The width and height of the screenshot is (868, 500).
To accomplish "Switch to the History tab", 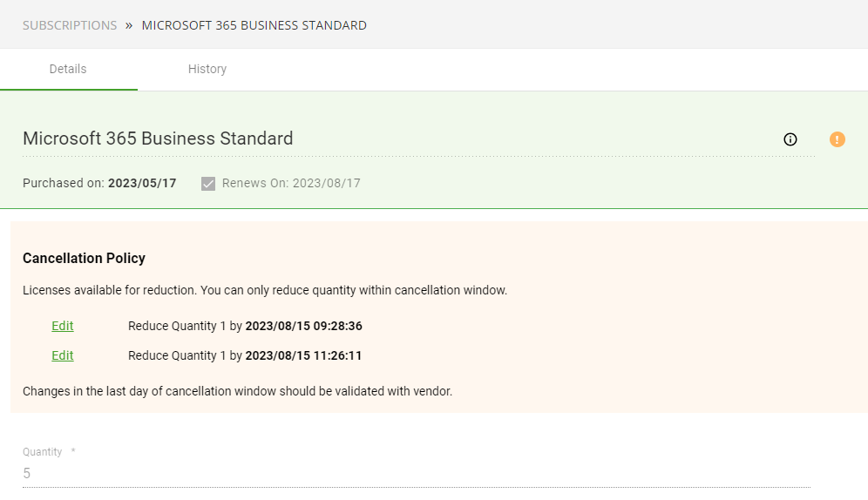I will tap(207, 69).
